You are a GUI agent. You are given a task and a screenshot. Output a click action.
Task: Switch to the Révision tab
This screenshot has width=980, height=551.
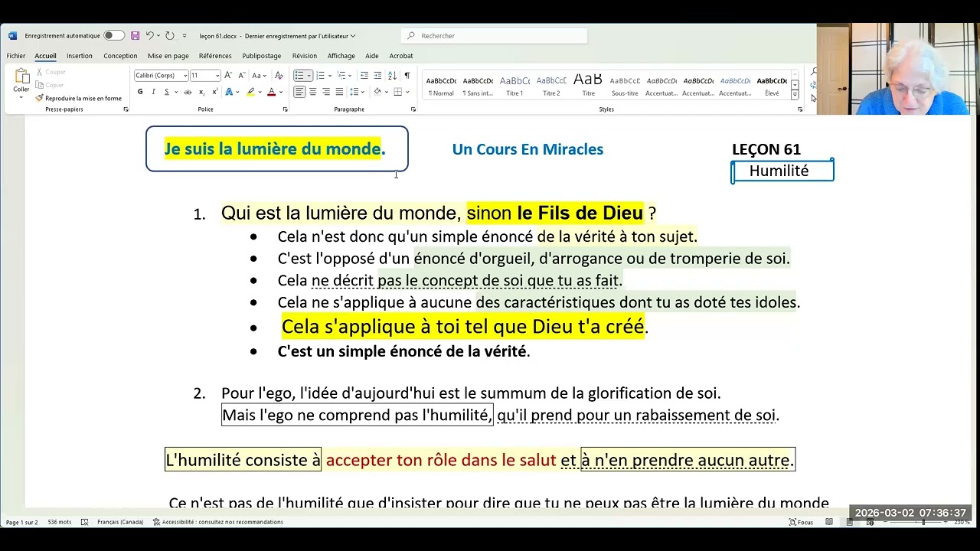tap(305, 56)
